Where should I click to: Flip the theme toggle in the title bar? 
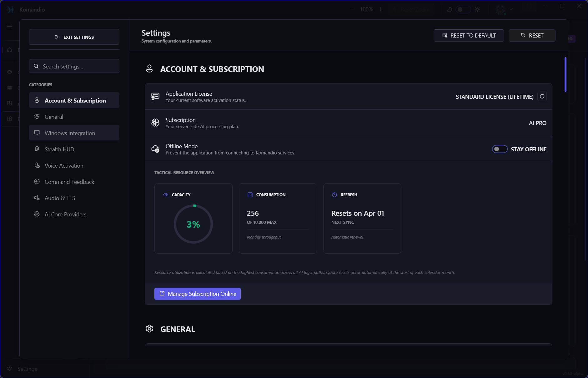pos(463,9)
